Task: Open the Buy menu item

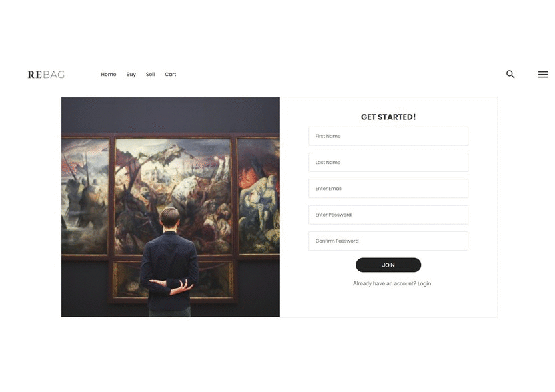Action: pos(131,74)
